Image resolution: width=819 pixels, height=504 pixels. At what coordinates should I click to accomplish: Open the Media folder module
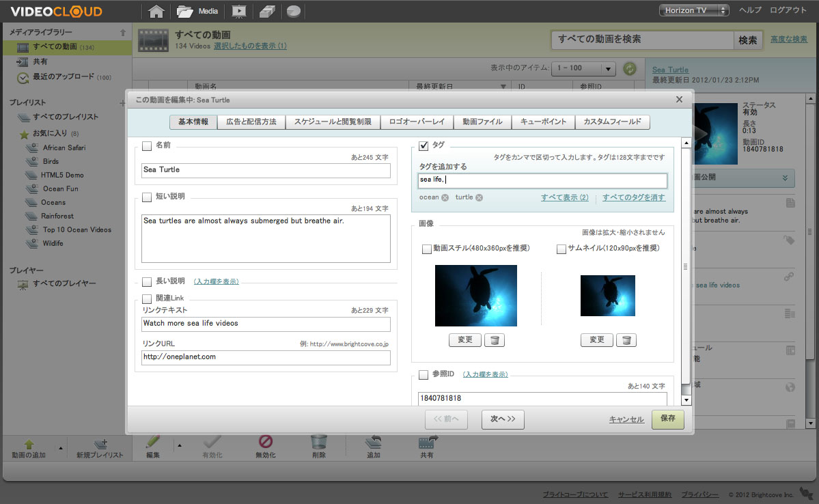pyautogui.click(x=197, y=11)
